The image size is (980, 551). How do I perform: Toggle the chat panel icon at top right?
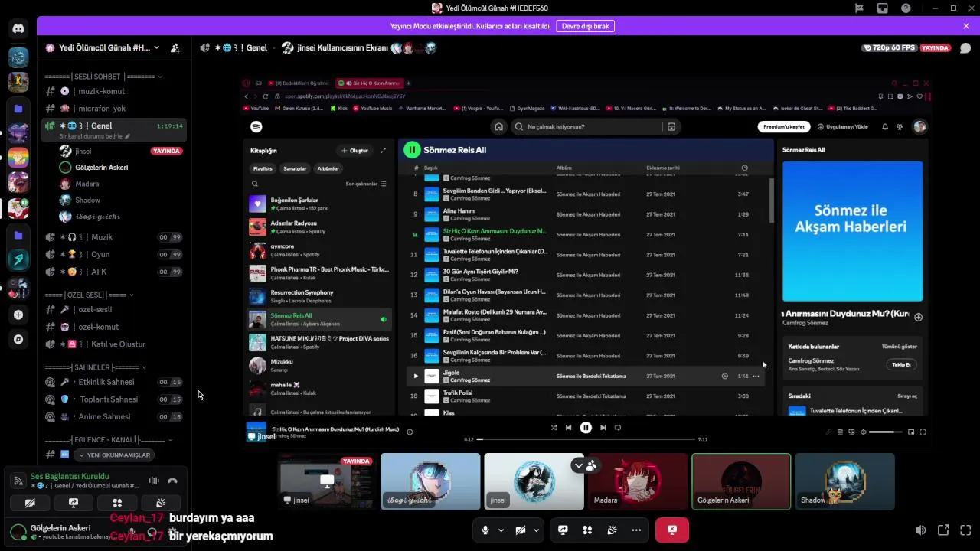(x=965, y=47)
